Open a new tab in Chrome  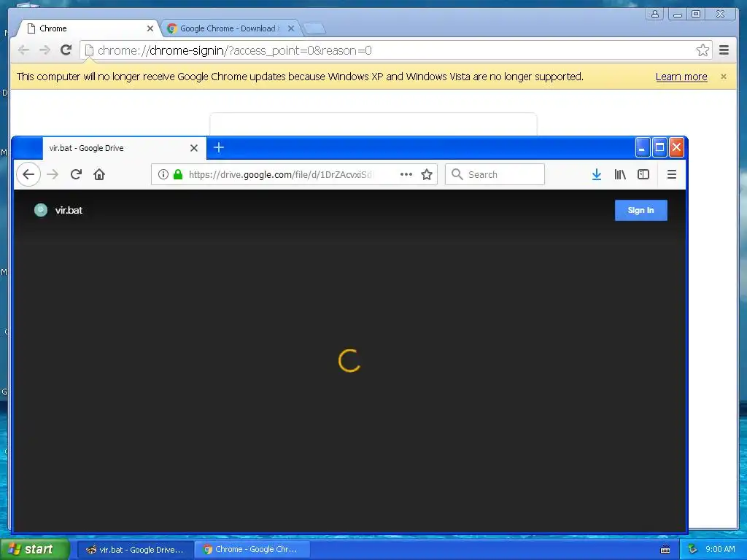(x=314, y=29)
